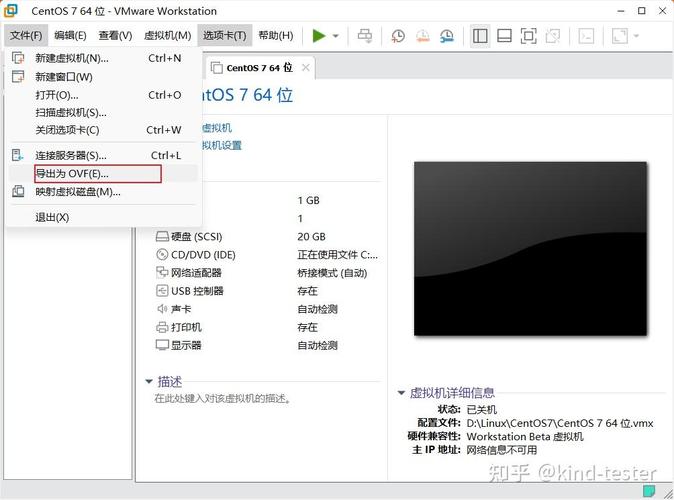Toggle the thumbnail bar view icon
674x500 pixels.
(x=504, y=36)
